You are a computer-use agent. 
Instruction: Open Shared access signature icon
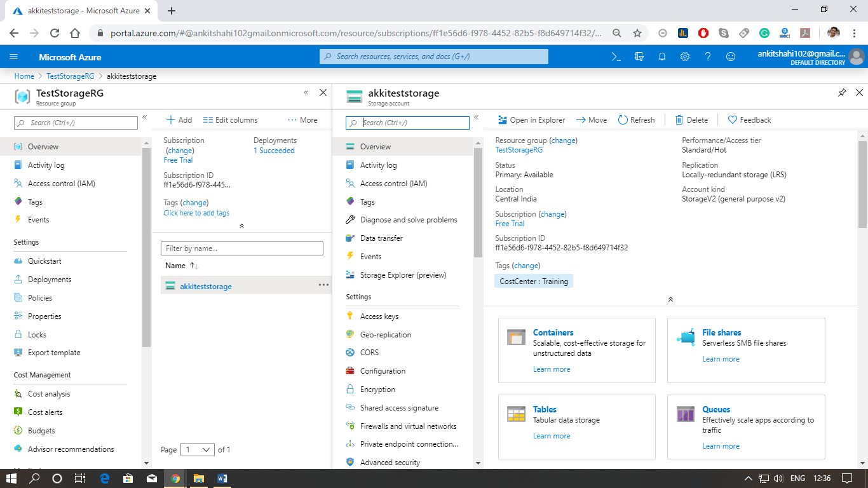pyautogui.click(x=349, y=407)
